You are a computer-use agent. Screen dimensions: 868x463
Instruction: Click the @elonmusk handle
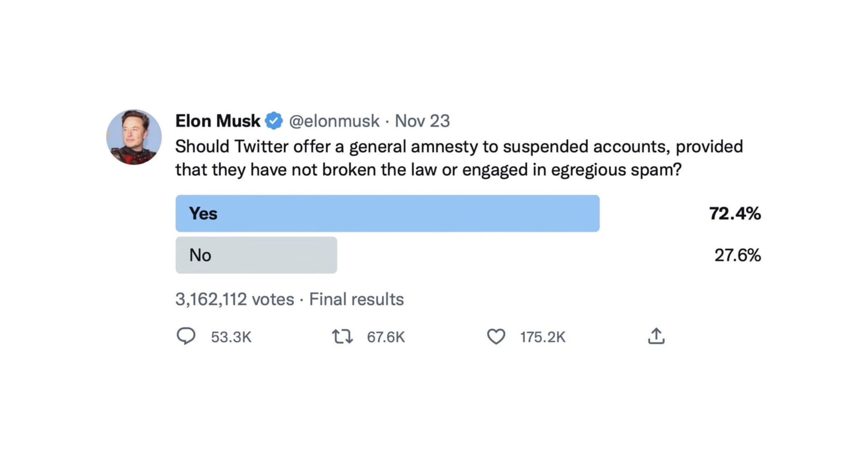[x=334, y=121]
